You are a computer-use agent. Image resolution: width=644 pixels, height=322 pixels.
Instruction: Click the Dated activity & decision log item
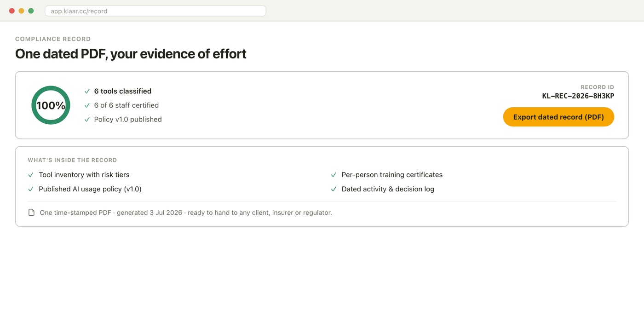click(x=388, y=189)
